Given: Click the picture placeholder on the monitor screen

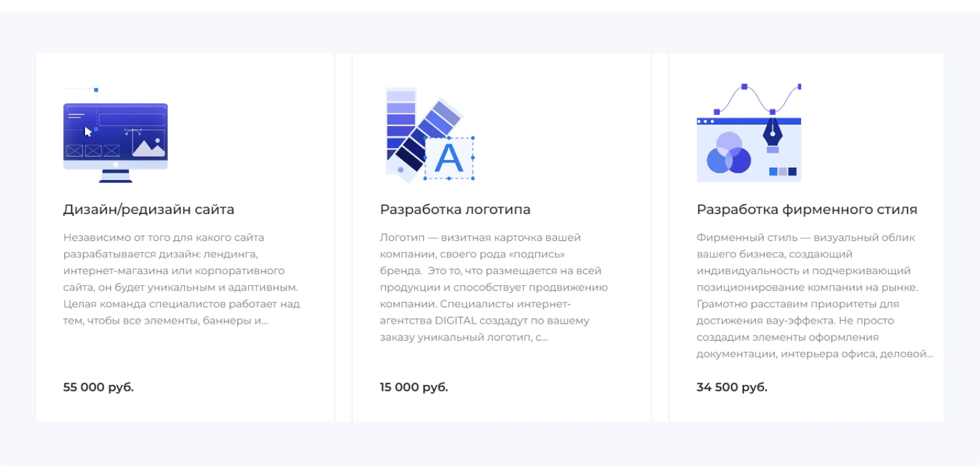Looking at the screenshot, I should pyautogui.click(x=148, y=144).
